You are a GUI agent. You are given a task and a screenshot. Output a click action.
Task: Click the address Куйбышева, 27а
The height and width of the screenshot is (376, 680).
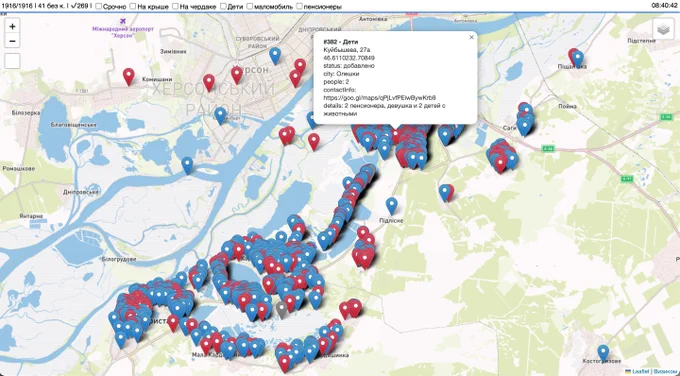(347, 50)
